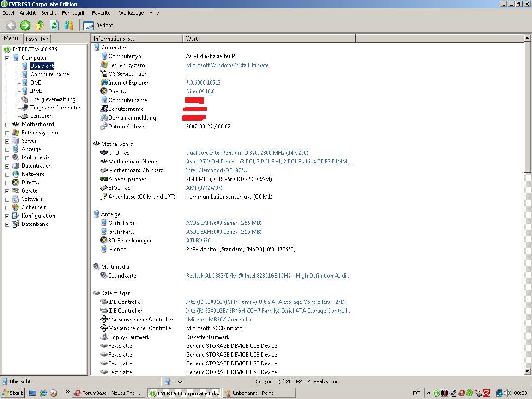Image resolution: width=532 pixels, height=399 pixels.
Task: Expand the Netzwerk tree node
Action: coord(7,175)
